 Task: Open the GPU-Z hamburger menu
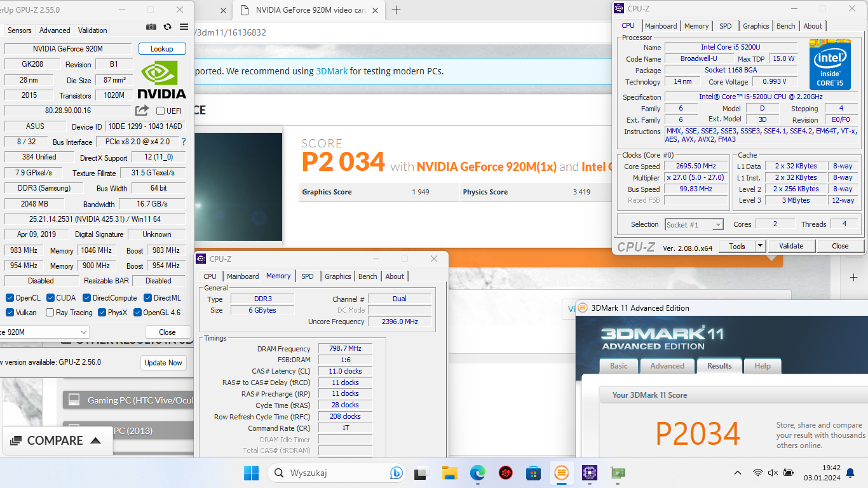coord(184,27)
